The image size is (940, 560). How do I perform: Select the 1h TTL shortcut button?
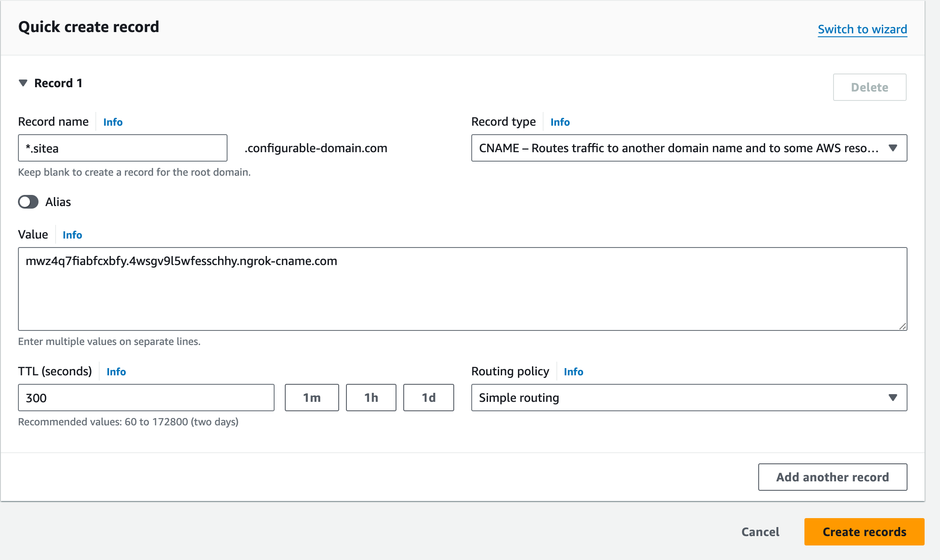click(371, 397)
